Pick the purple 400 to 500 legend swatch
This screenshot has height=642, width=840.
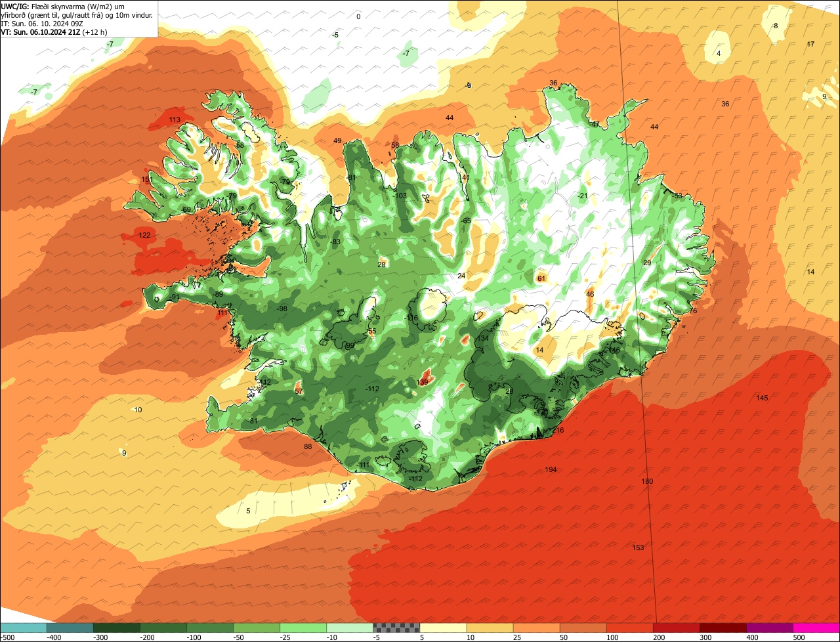coord(769,628)
